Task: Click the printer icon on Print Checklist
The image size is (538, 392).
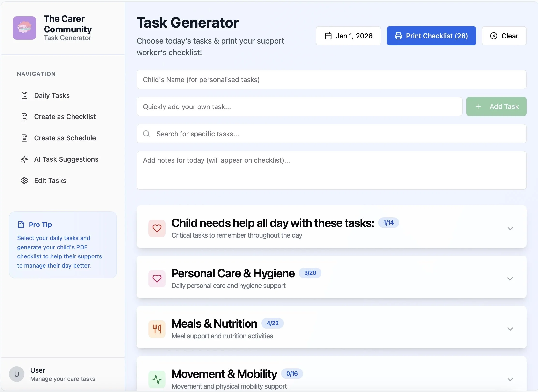Action: (x=399, y=36)
